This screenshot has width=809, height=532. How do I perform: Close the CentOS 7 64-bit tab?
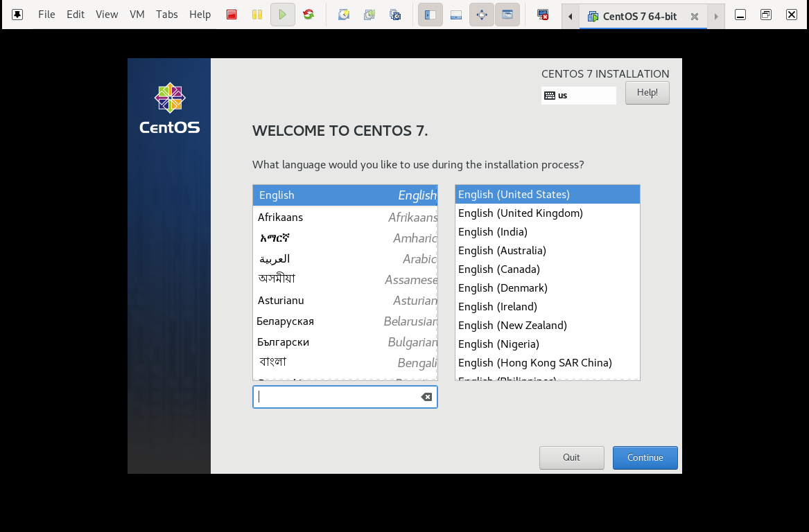pos(695,17)
